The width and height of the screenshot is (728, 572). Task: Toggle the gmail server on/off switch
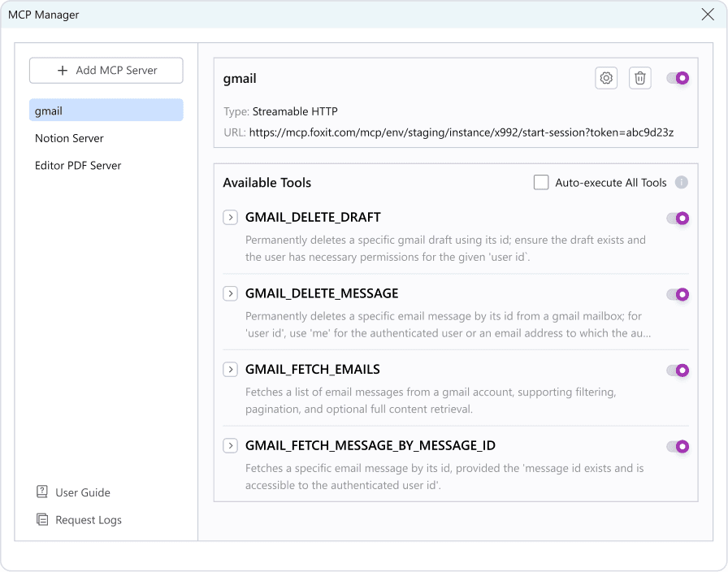(x=678, y=78)
